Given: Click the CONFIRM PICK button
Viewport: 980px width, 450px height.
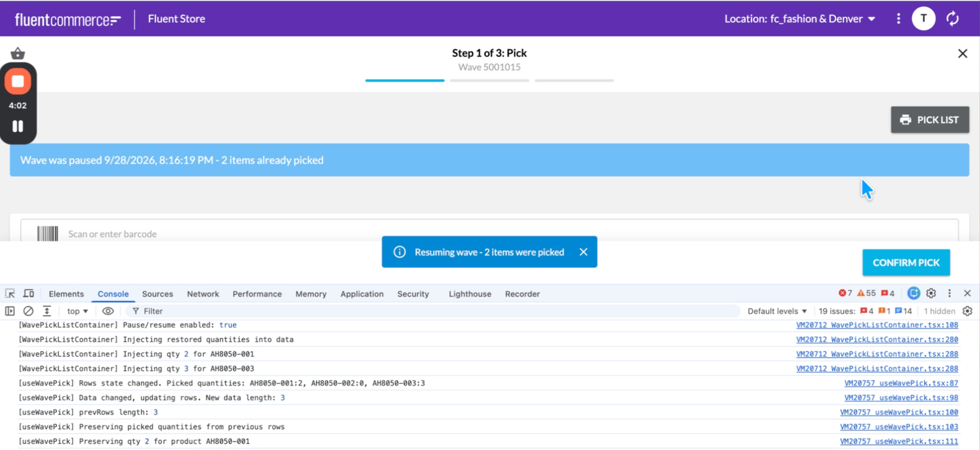Looking at the screenshot, I should click(906, 262).
